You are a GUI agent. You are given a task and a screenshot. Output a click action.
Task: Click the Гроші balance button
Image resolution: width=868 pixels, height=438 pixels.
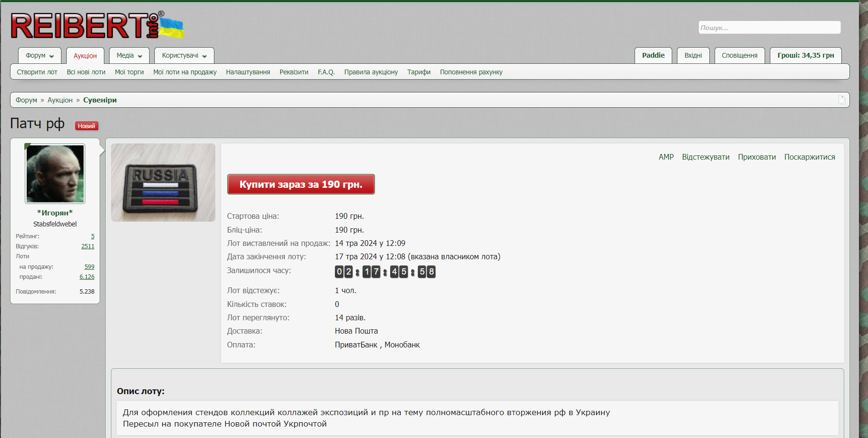pos(805,56)
